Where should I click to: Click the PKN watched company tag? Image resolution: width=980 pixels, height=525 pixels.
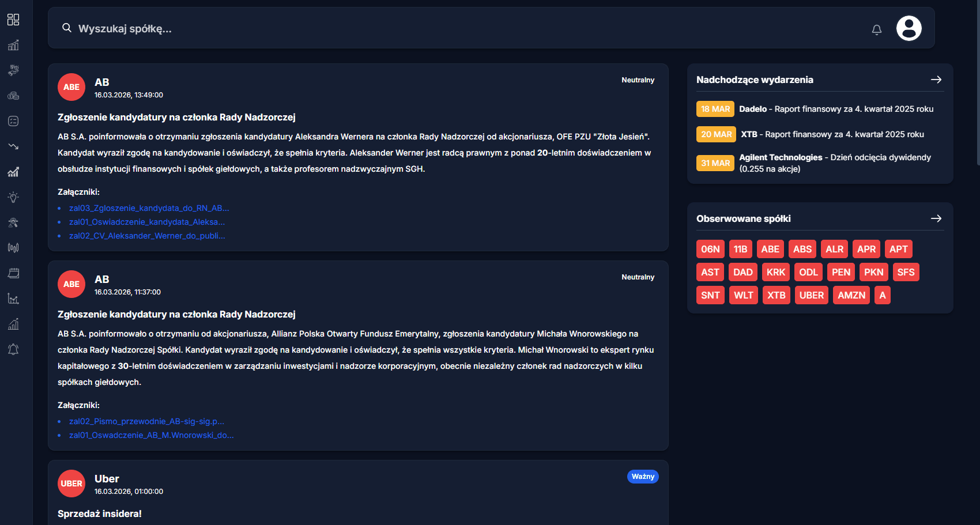click(873, 272)
